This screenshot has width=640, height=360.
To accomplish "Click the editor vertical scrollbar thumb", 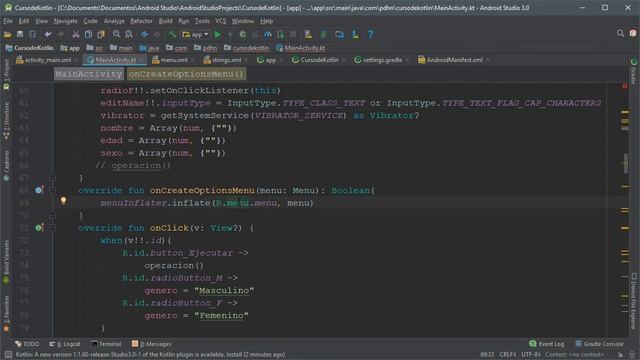I will (x=626, y=163).
